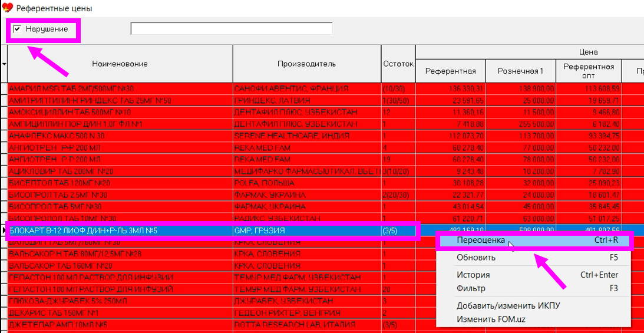The width and height of the screenshot is (644, 333).
Task: Click retail price 63 000,00 cell
Action: pyautogui.click(x=521, y=219)
